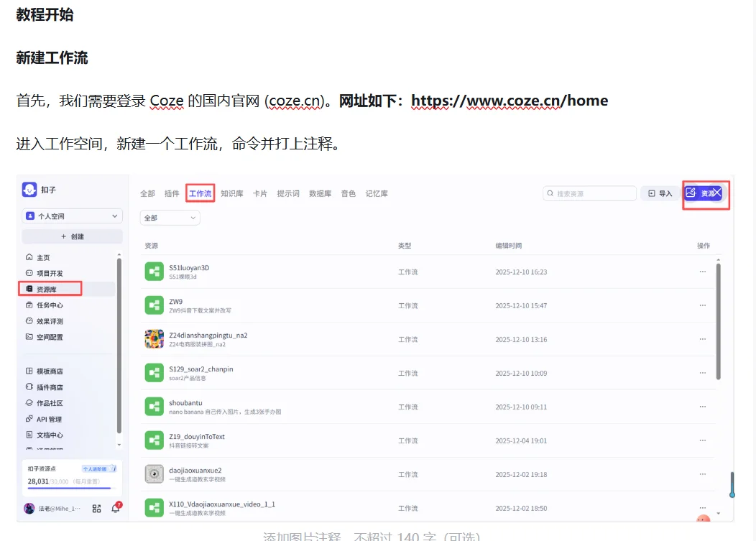The image size is (756, 541).
Task: Click the blue 资源 create button
Action: (x=704, y=193)
